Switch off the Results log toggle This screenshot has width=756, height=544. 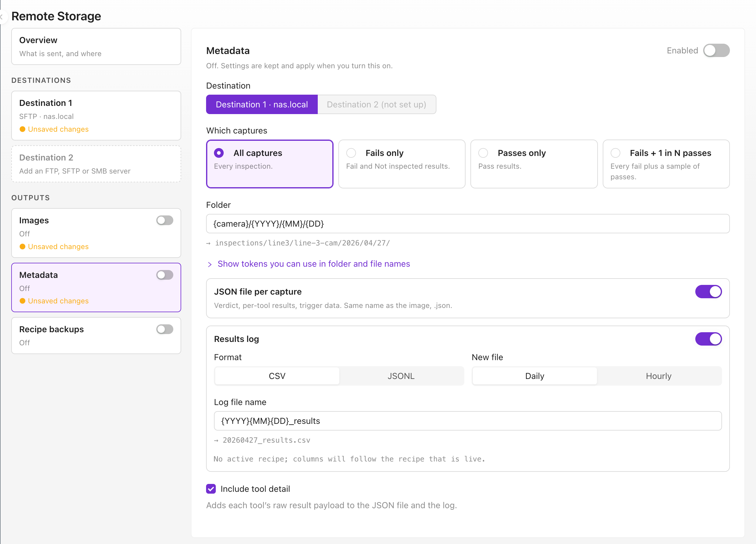click(x=708, y=339)
